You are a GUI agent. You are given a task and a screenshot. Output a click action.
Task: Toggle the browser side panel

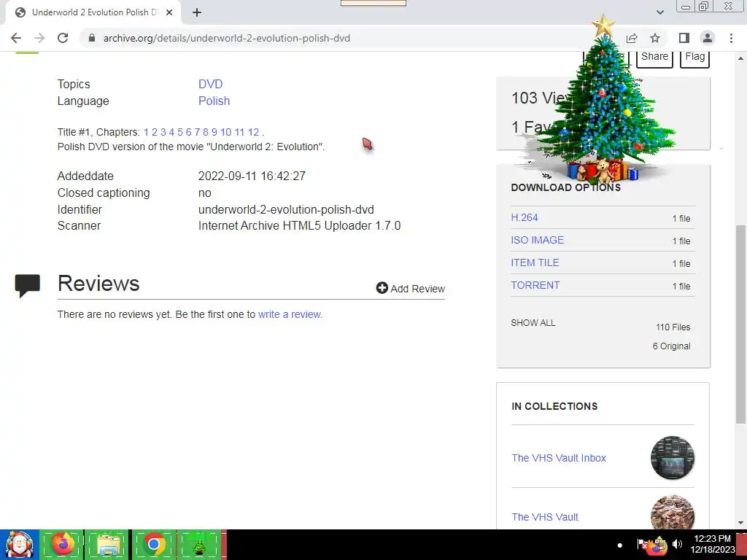point(684,38)
